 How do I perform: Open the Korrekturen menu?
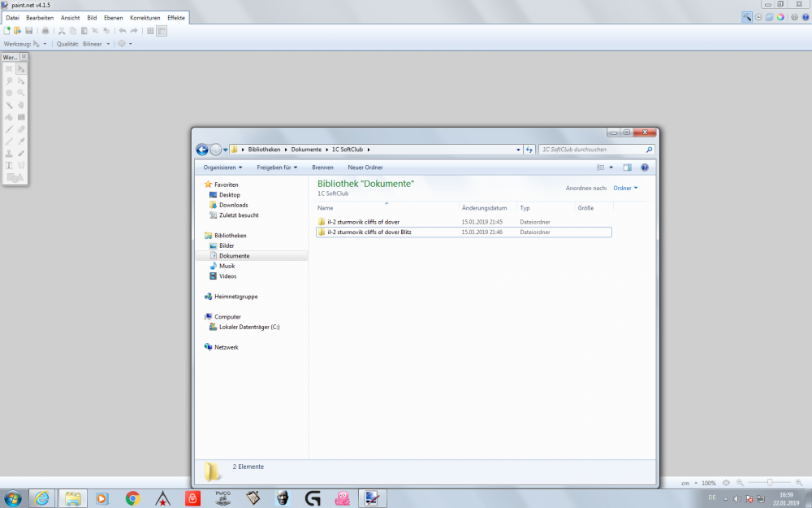[x=145, y=17]
